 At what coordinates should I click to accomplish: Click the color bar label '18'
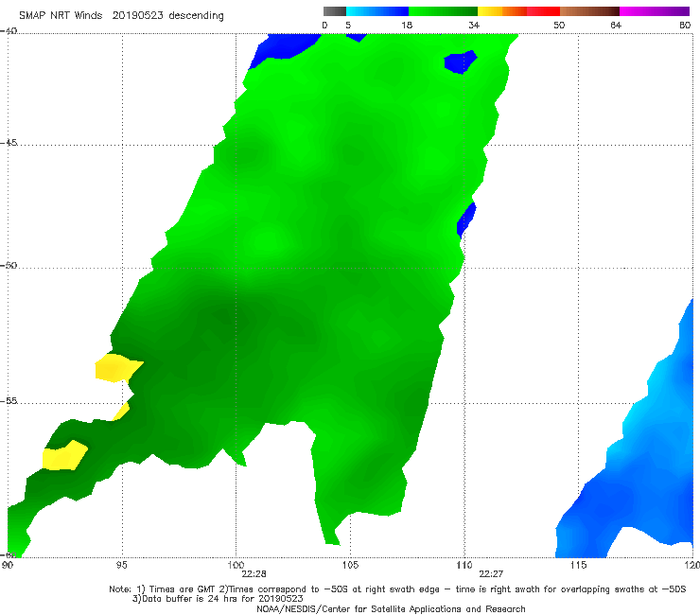coord(407,26)
